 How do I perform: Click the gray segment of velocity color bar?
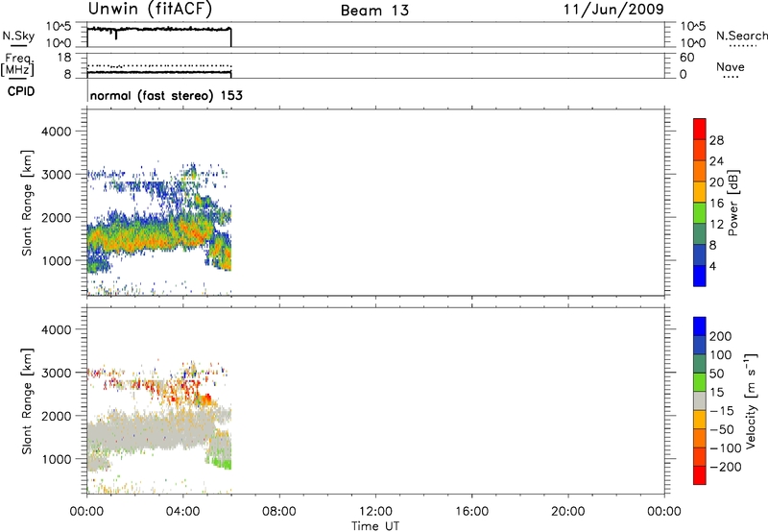700,400
